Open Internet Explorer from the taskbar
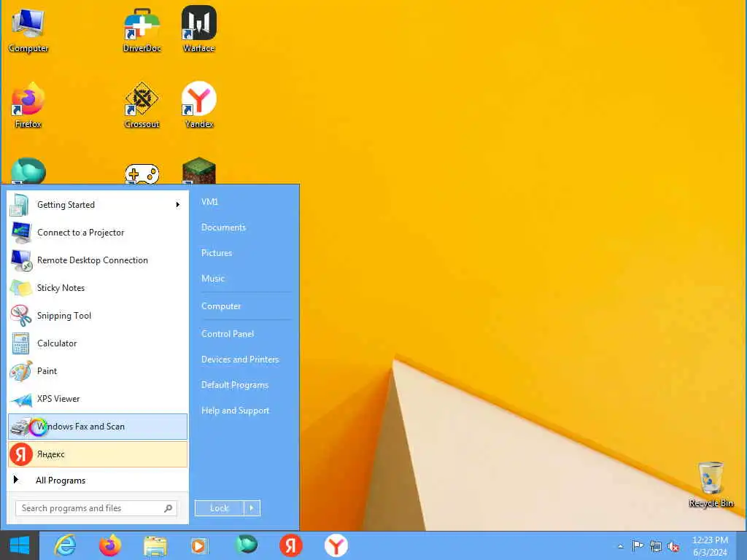 (65, 545)
